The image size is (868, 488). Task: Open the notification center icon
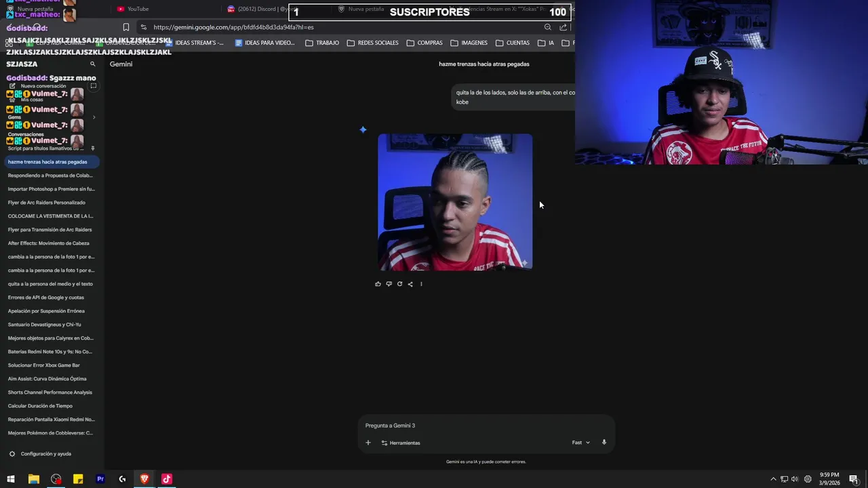pos(854,479)
